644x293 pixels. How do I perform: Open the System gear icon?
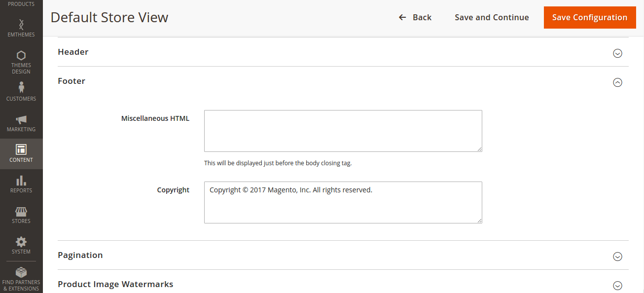point(21,242)
